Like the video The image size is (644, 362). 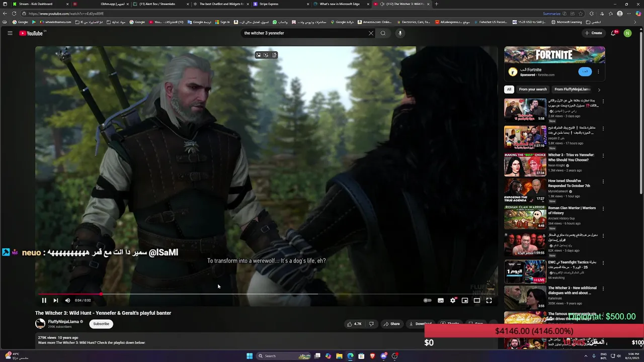(x=354, y=324)
